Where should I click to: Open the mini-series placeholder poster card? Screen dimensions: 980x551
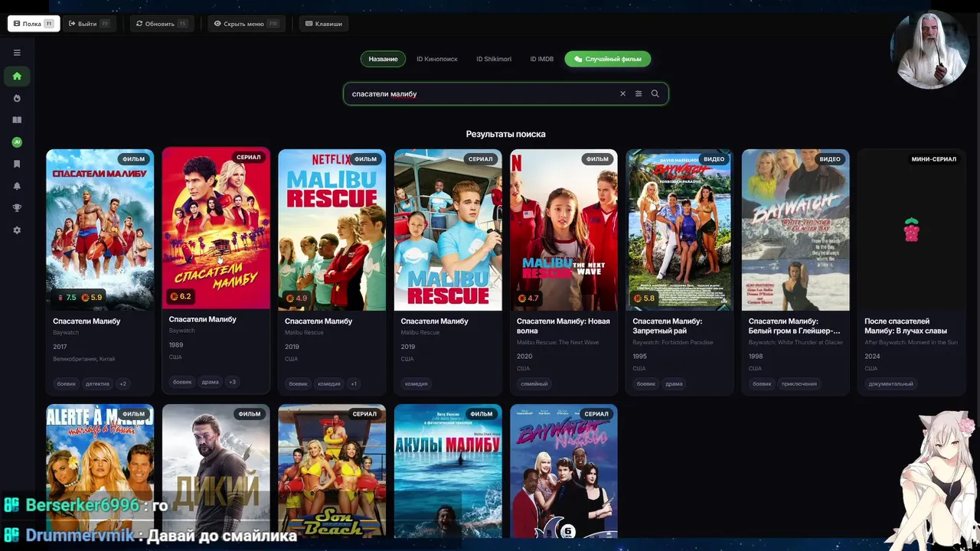pyautogui.click(x=912, y=230)
